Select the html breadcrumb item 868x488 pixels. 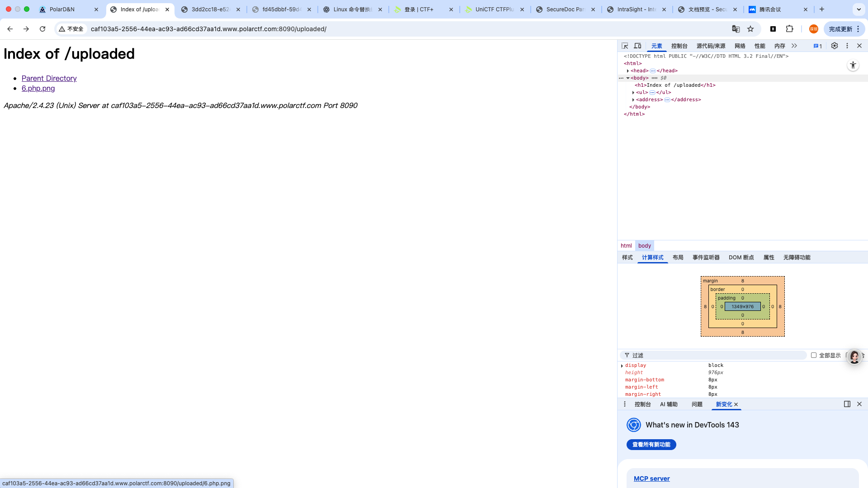point(626,245)
